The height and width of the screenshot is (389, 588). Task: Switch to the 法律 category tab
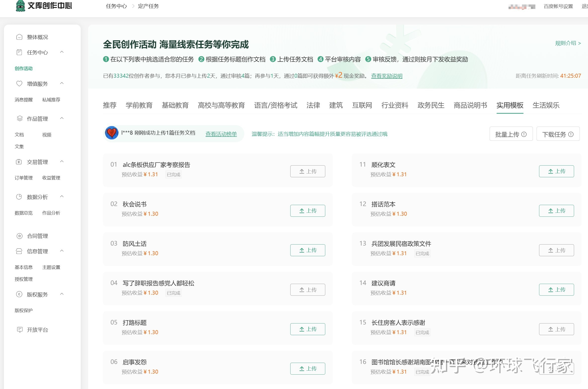tap(313, 105)
